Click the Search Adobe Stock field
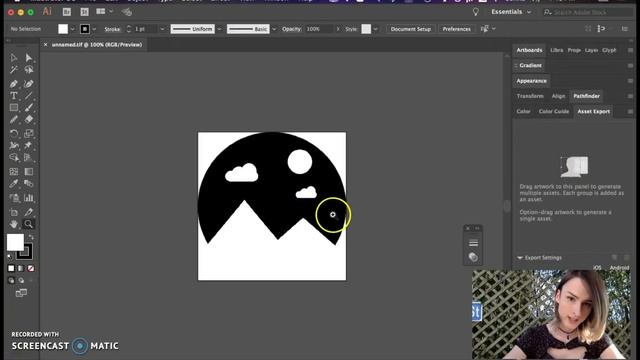640x360 pixels. pyautogui.click(x=588, y=12)
